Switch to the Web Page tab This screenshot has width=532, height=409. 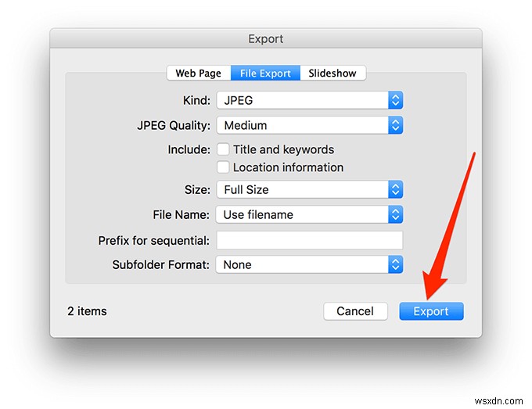198,74
